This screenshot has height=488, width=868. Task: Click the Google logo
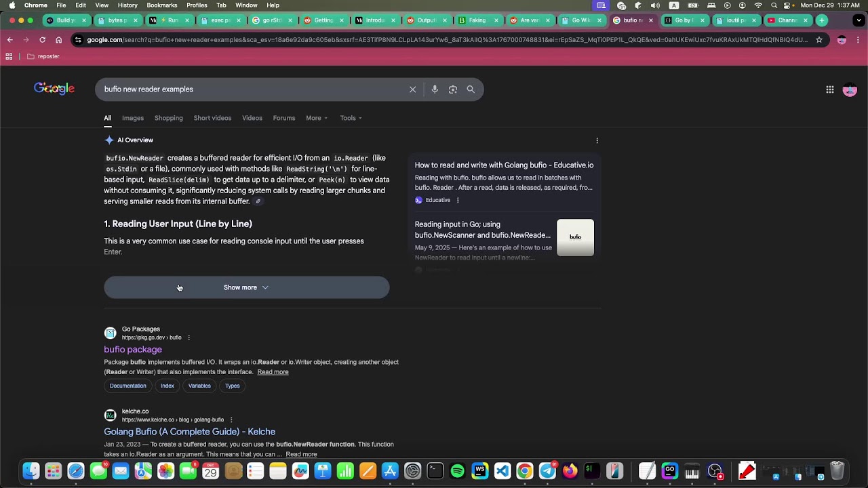click(x=54, y=89)
